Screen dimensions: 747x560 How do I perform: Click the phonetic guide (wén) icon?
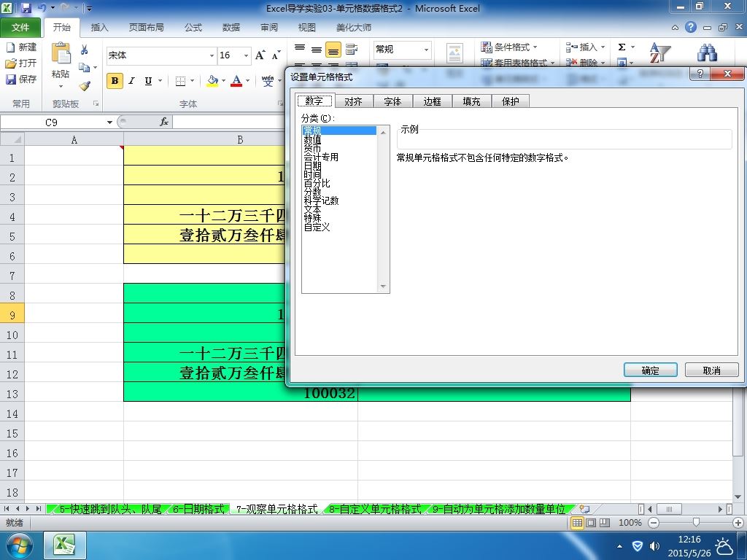point(268,80)
